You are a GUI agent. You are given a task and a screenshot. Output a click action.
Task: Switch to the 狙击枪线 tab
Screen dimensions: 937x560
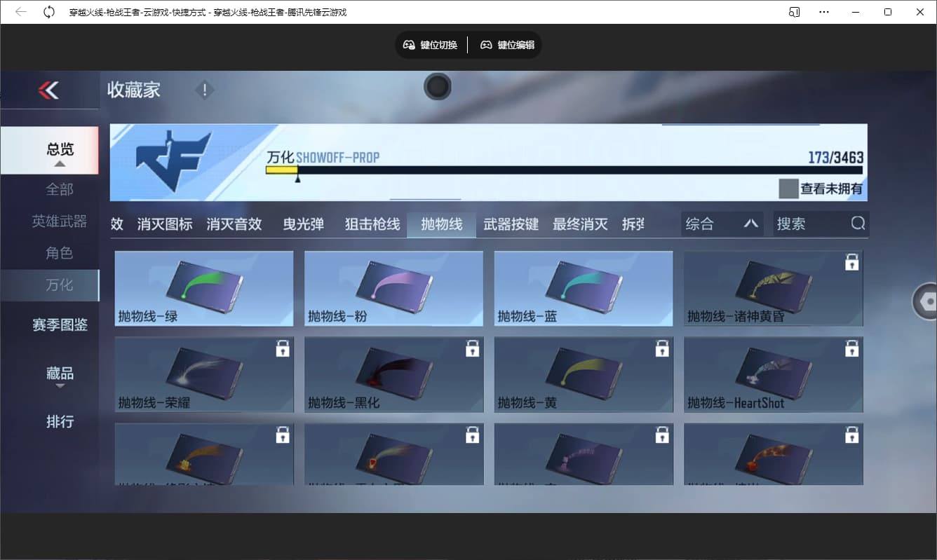371,224
